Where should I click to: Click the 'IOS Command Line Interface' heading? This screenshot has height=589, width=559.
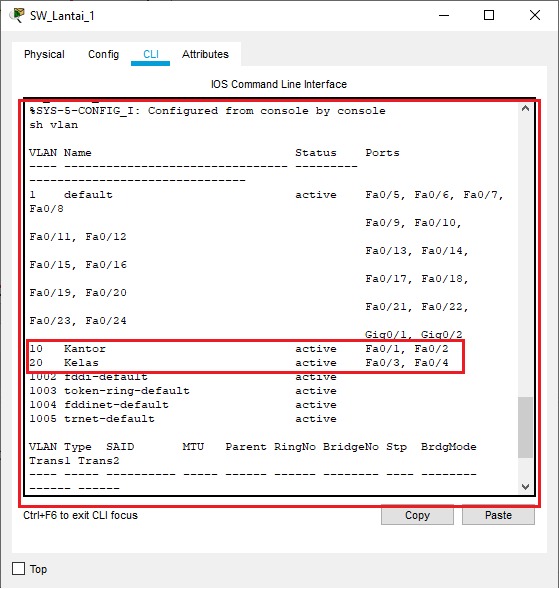(279, 84)
